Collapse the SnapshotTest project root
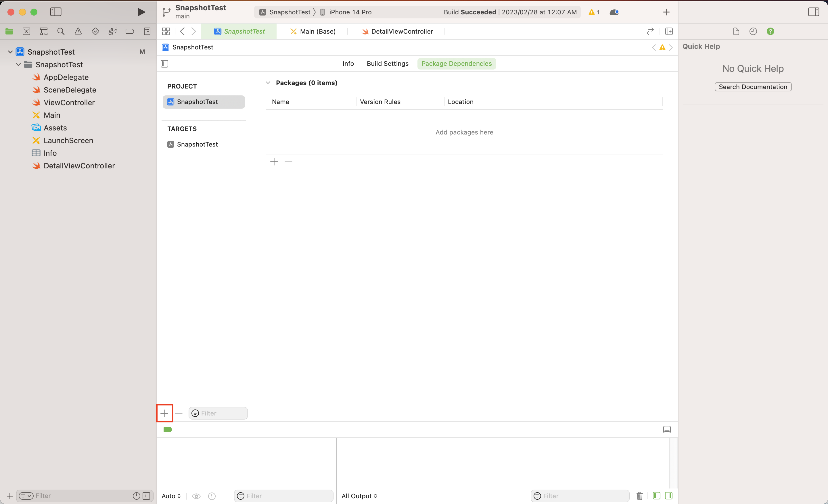This screenshot has height=504, width=828. 10,52
